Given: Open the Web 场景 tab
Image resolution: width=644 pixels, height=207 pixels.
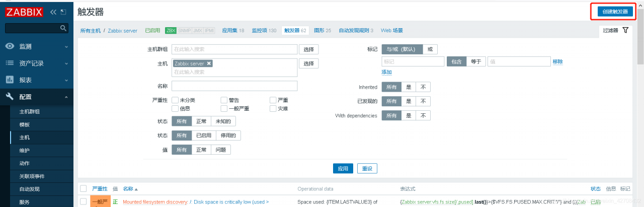Looking at the screenshot, I should pyautogui.click(x=392, y=30).
